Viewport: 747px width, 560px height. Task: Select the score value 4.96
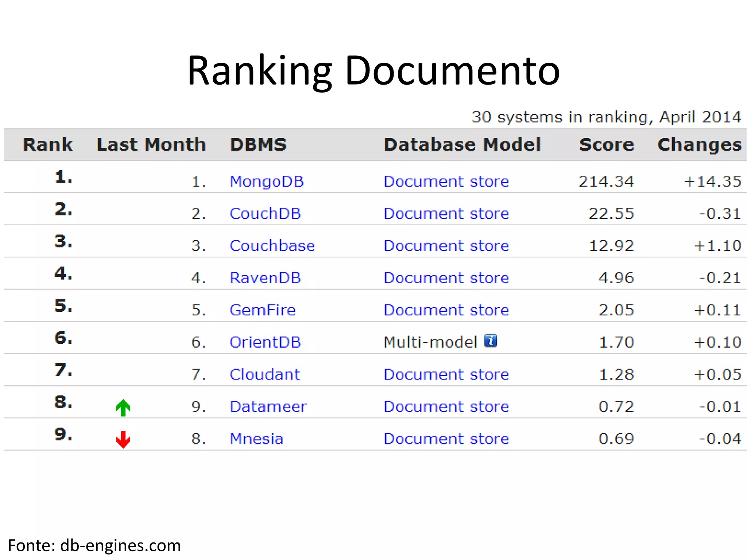click(616, 278)
